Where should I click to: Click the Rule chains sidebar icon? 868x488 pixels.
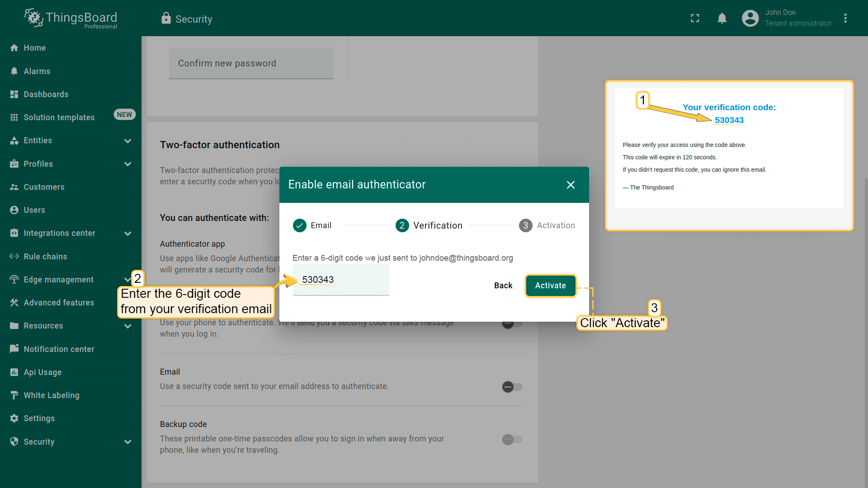click(14, 256)
